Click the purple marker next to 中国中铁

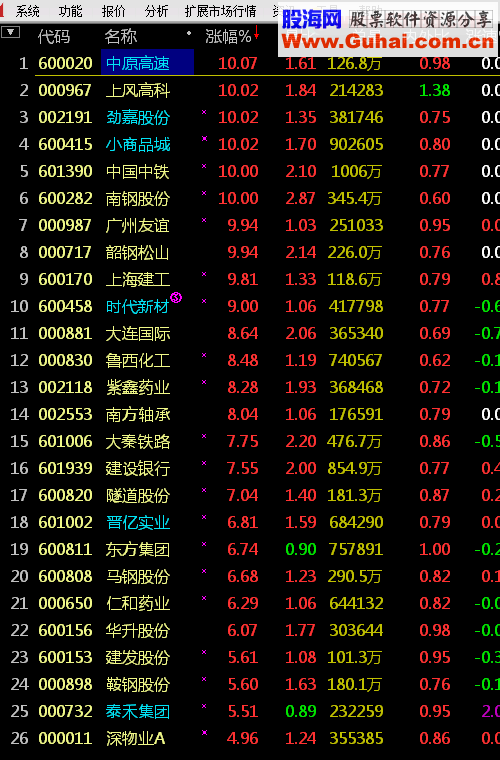[204, 166]
